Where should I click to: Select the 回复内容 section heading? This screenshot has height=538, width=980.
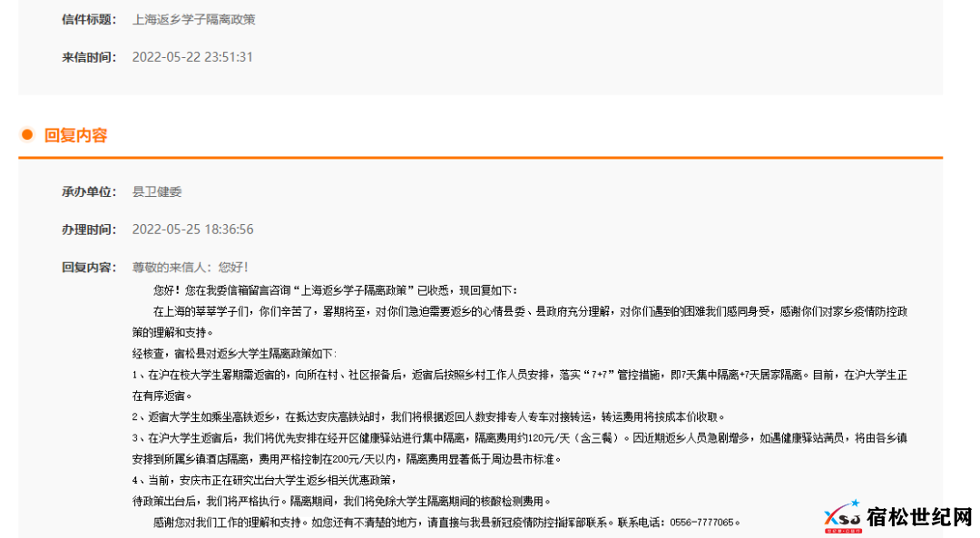[x=75, y=135]
